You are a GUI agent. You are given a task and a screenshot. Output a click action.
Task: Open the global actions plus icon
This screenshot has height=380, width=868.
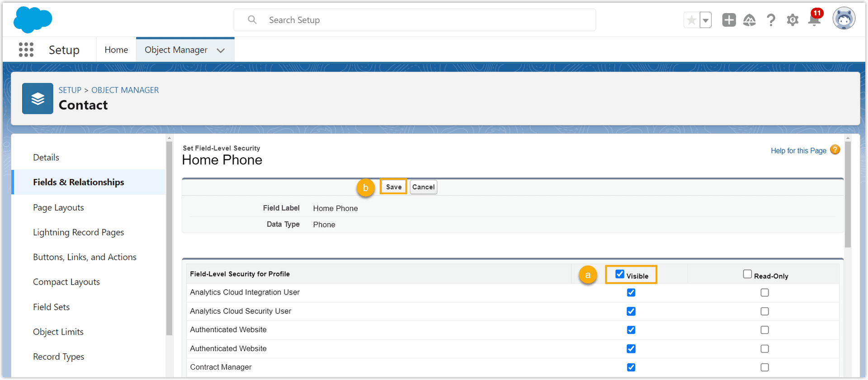(729, 20)
